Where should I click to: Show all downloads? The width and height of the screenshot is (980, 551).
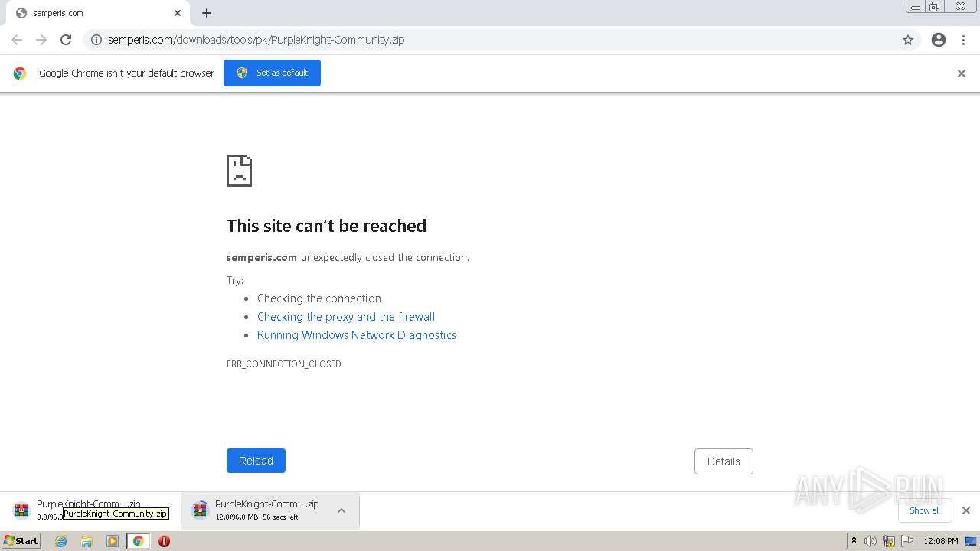[924, 510]
